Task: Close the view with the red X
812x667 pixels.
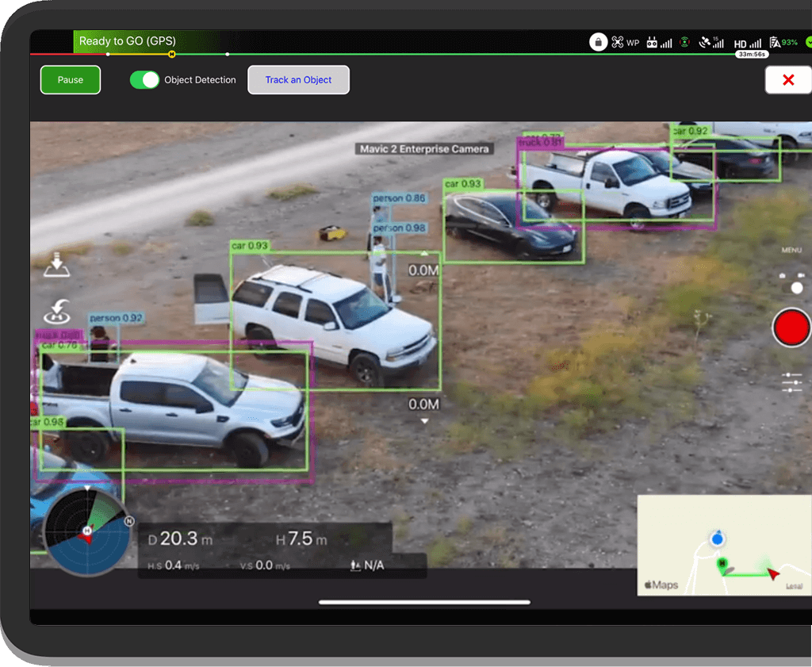Action: point(788,80)
